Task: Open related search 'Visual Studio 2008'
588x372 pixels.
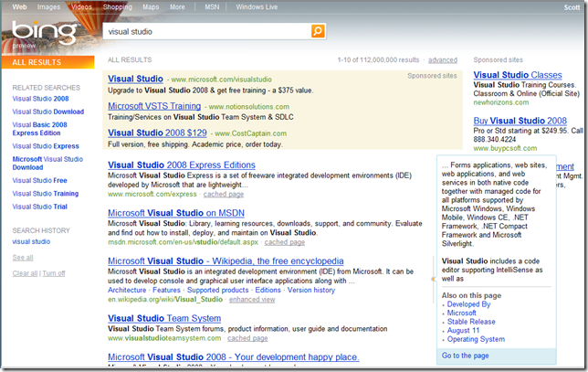Action: 40,99
